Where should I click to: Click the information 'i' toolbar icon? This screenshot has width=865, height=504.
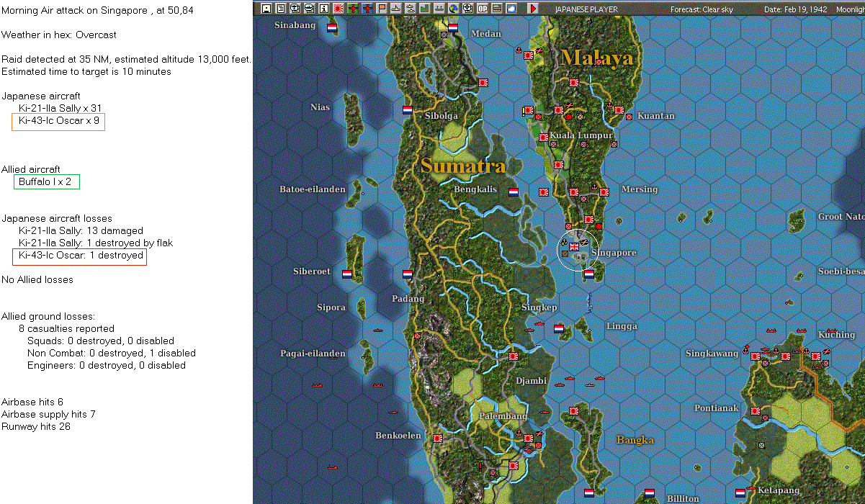[324, 9]
